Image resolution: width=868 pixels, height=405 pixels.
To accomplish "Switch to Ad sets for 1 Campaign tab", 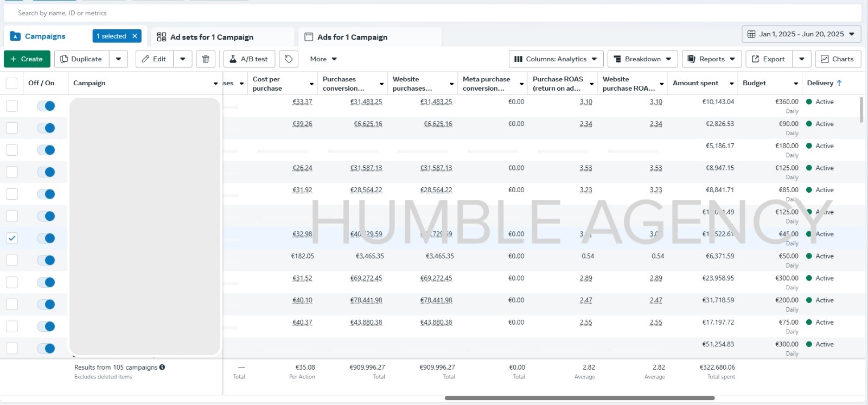I will pyautogui.click(x=212, y=37).
